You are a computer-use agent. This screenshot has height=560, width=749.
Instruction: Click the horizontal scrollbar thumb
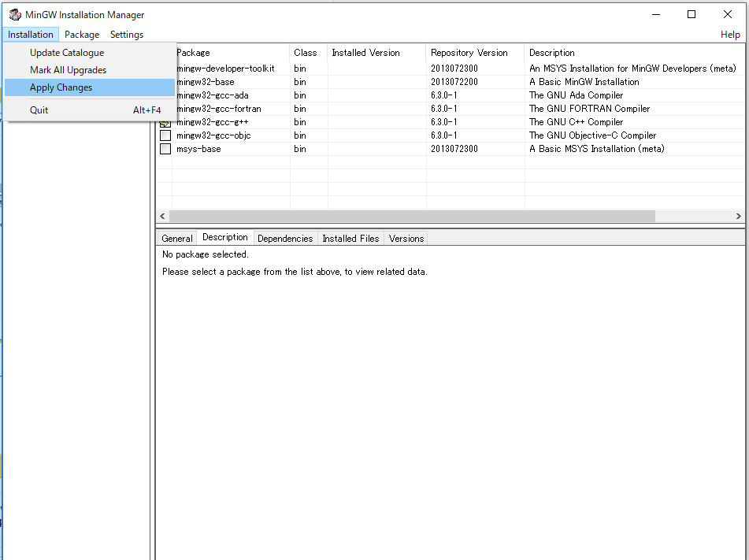click(412, 216)
